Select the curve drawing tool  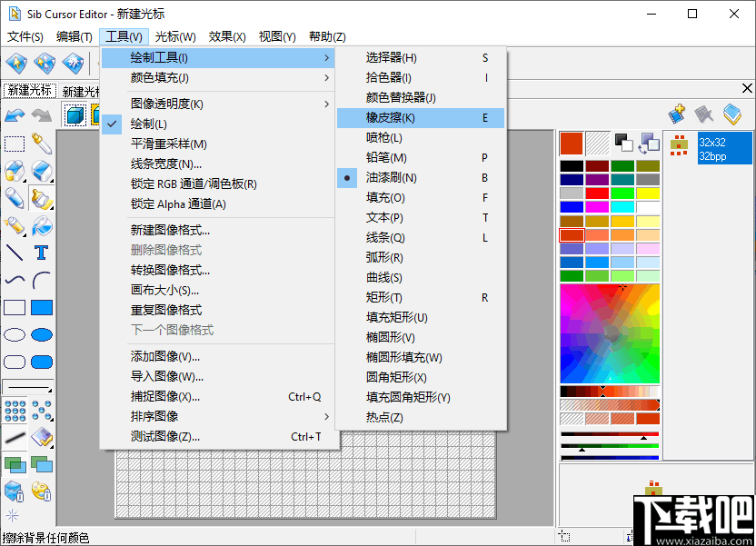click(13, 279)
